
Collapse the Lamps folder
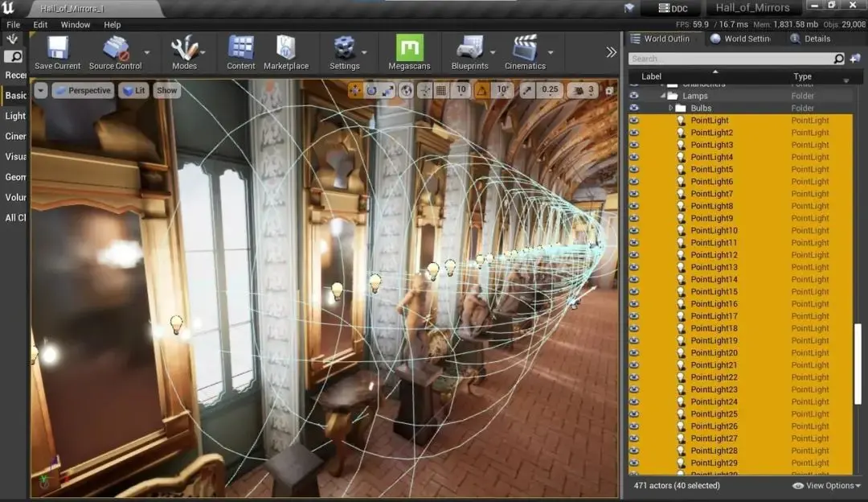pos(662,96)
